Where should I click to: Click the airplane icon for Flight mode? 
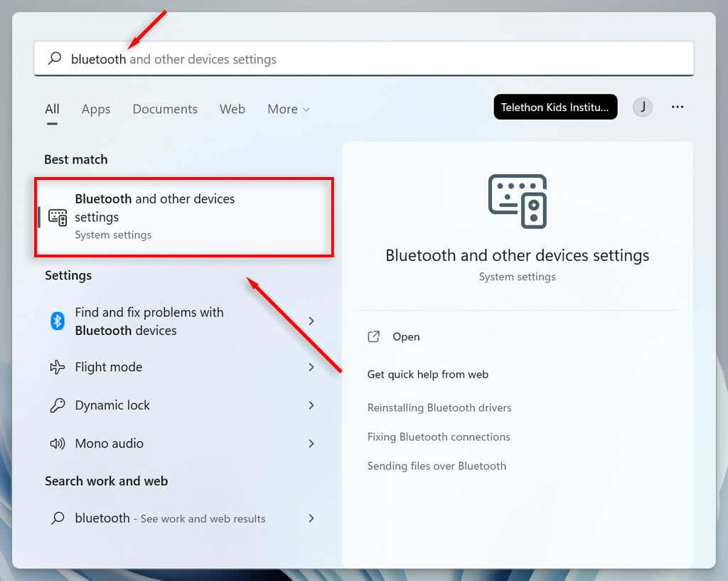pyautogui.click(x=58, y=367)
